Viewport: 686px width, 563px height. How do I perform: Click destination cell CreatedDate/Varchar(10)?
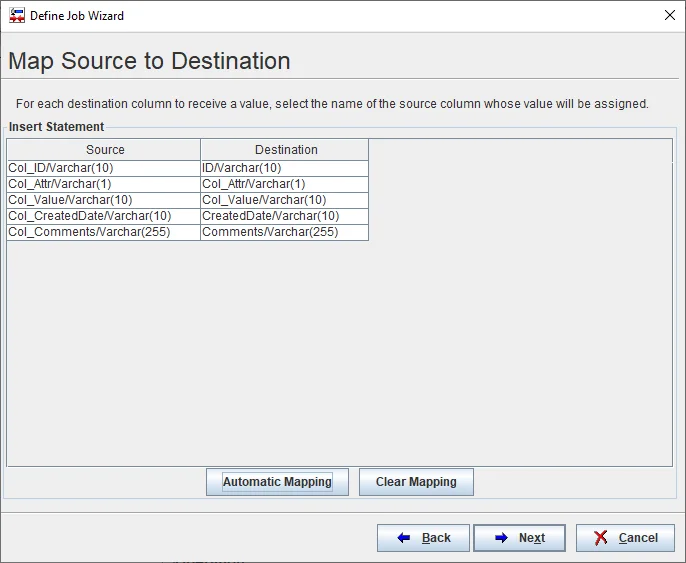[x=285, y=216]
